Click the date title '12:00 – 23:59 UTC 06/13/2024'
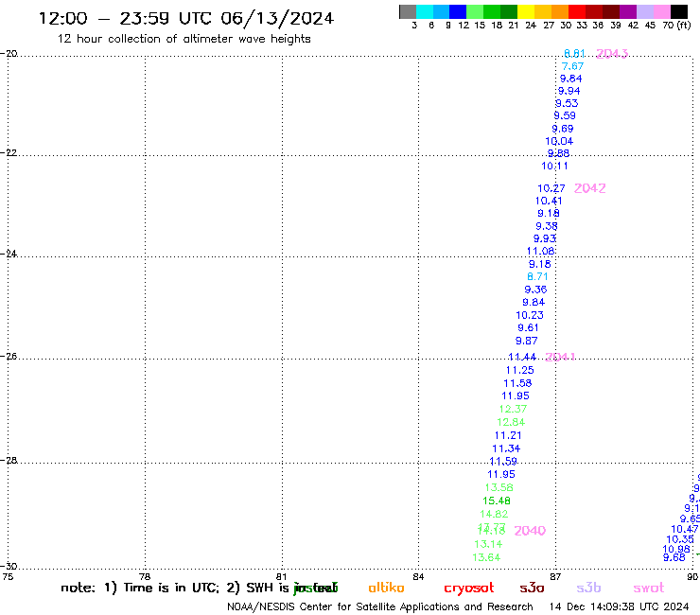 pyautogui.click(x=185, y=18)
